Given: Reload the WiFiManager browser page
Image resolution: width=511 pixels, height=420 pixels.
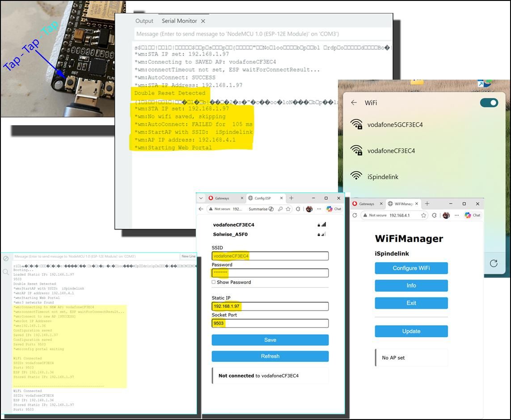Looking at the screenshot, I should coord(355,215).
